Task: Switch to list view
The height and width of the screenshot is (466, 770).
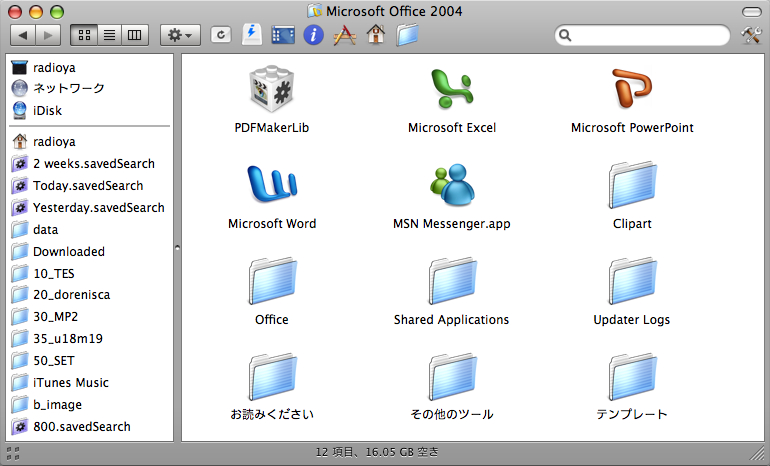Action: pos(110,35)
